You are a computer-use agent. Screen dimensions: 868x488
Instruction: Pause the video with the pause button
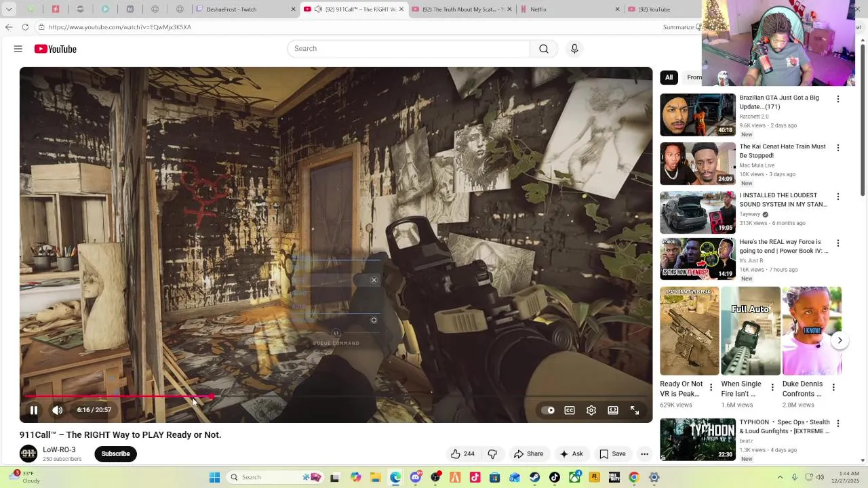33,410
